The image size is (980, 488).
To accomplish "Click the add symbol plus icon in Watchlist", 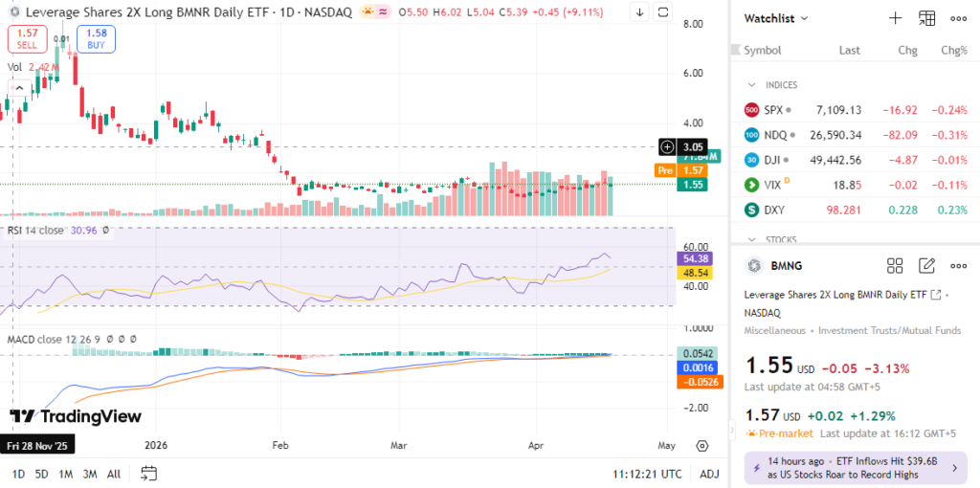I will [895, 18].
